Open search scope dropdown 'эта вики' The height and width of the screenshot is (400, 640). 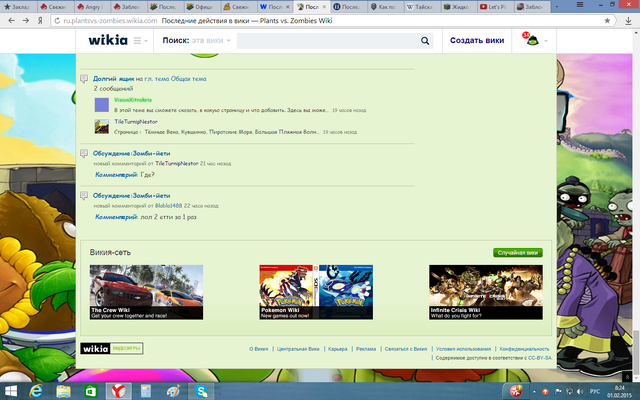pos(211,40)
